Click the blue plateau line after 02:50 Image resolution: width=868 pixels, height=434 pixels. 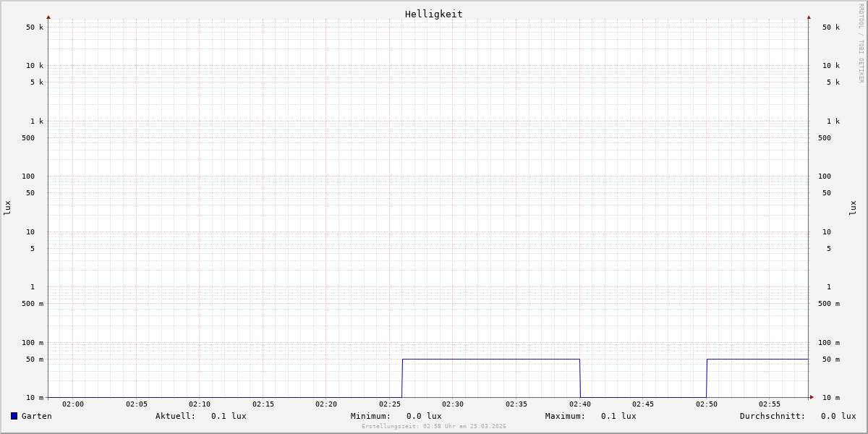click(x=757, y=359)
